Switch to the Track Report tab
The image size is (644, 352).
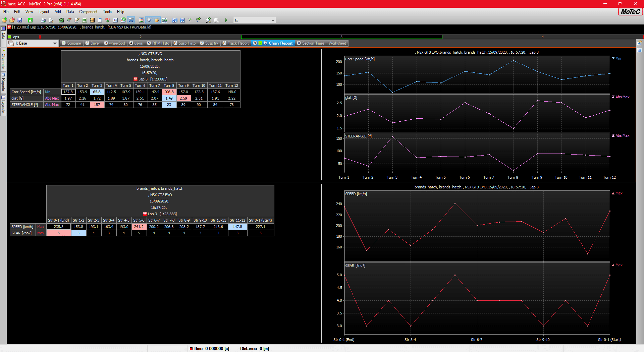coord(236,43)
